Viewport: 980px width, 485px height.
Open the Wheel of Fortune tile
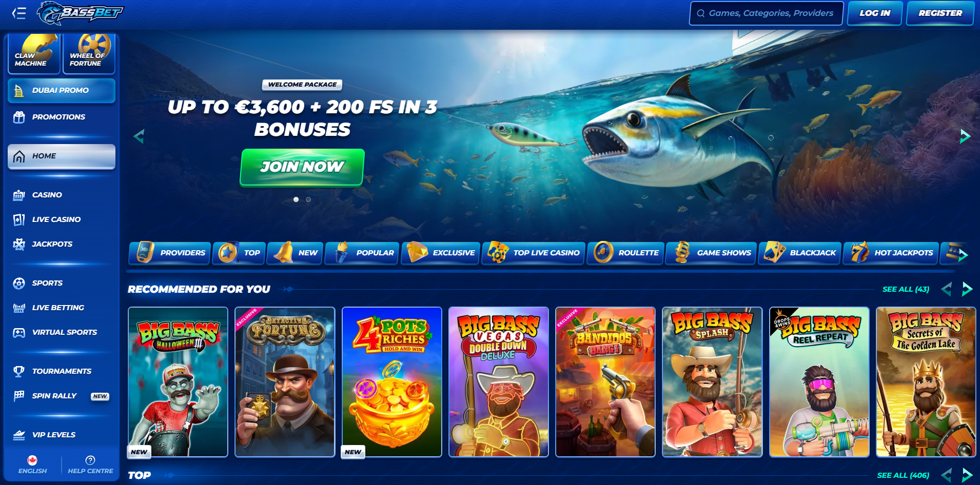89,53
